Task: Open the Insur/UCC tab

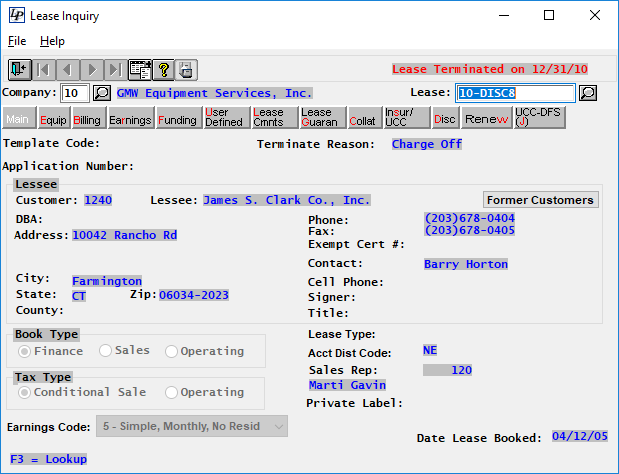Action: 407,118
